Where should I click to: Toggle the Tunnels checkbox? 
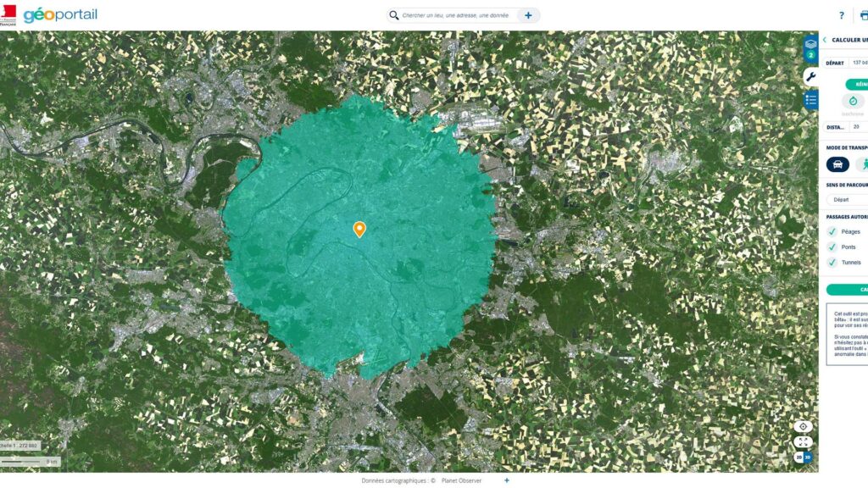832,263
